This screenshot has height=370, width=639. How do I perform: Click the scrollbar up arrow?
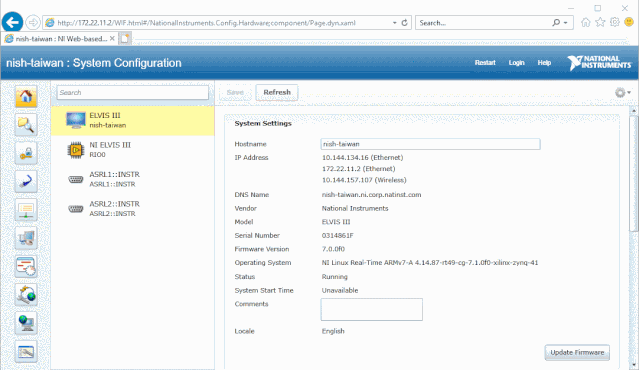point(634,110)
